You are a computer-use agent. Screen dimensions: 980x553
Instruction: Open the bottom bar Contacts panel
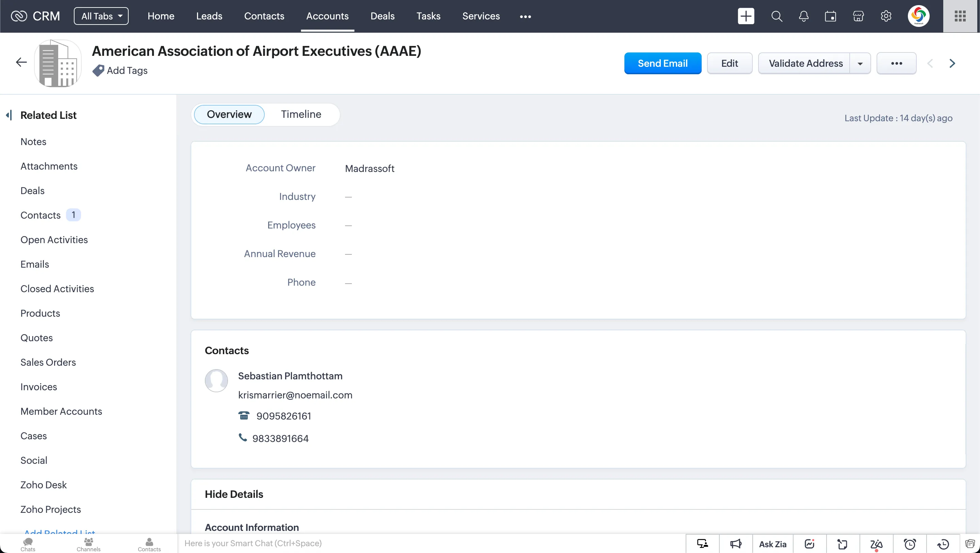click(x=149, y=544)
